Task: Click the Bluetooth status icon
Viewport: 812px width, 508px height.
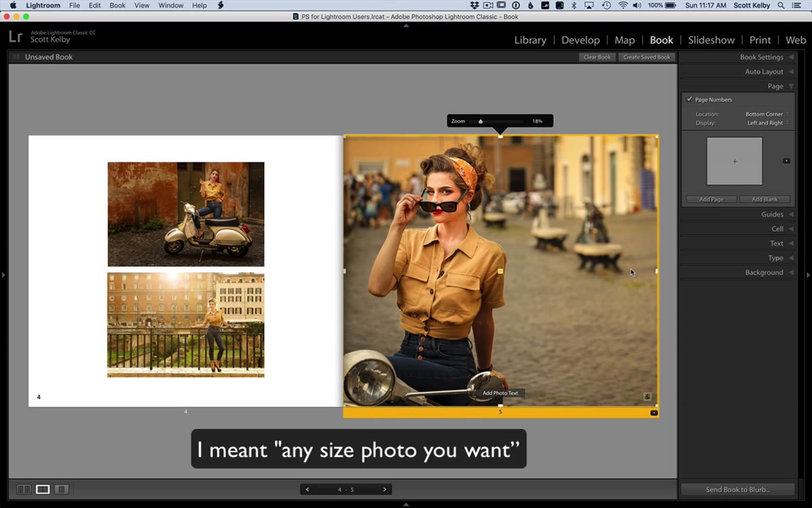Action: (574, 5)
